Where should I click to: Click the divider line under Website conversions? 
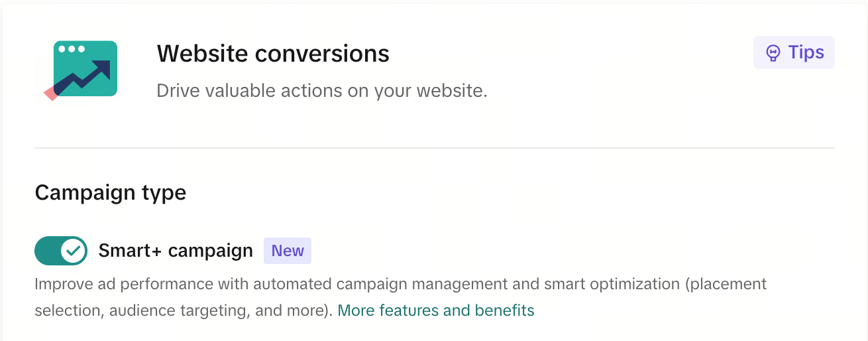[x=434, y=147]
